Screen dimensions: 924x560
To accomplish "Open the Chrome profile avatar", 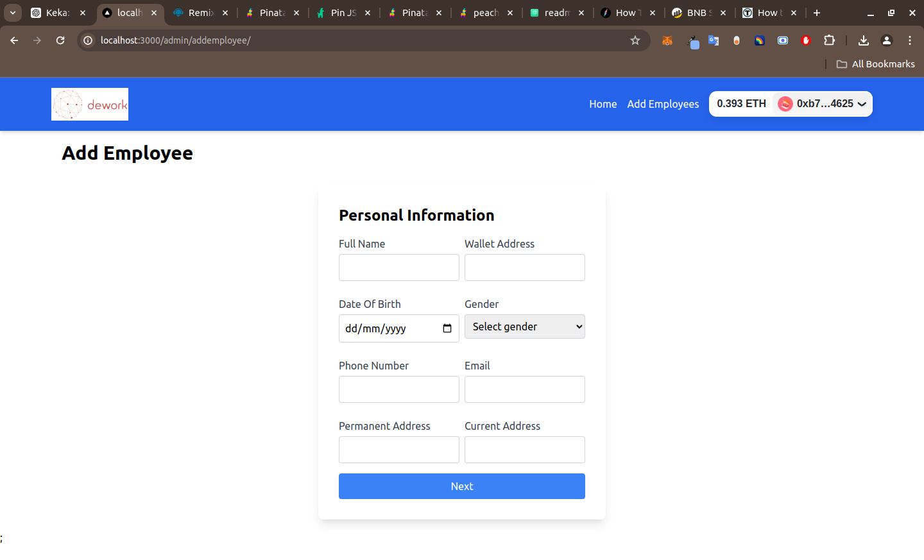I will 887,40.
